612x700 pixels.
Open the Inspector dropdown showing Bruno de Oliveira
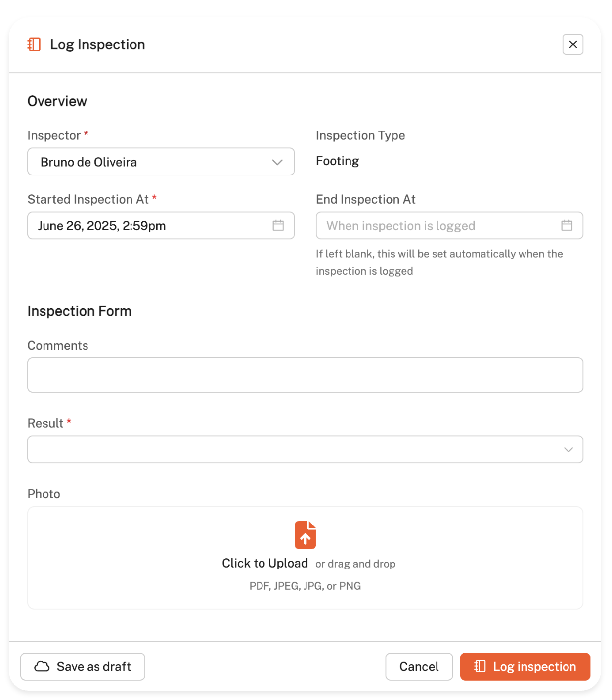click(x=153, y=162)
